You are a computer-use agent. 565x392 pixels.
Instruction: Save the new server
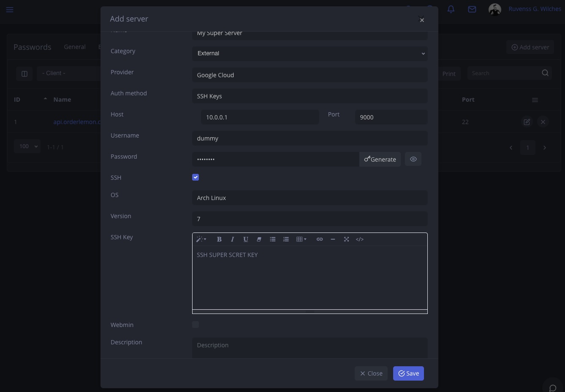pyautogui.click(x=408, y=373)
